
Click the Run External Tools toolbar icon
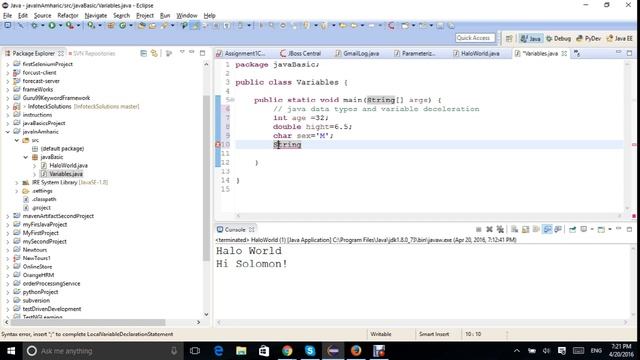coord(70,25)
